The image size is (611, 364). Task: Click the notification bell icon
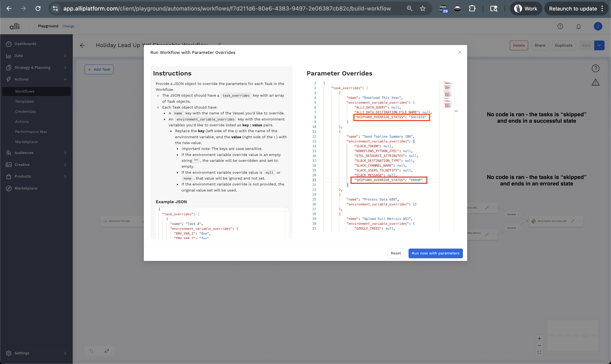(579, 26)
